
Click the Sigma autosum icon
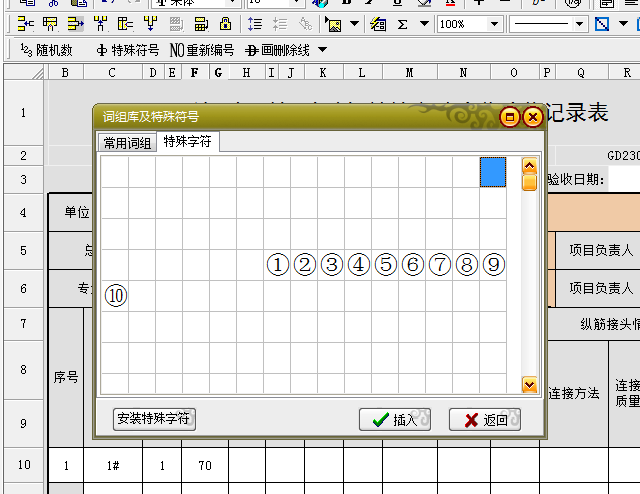pyautogui.click(x=403, y=23)
